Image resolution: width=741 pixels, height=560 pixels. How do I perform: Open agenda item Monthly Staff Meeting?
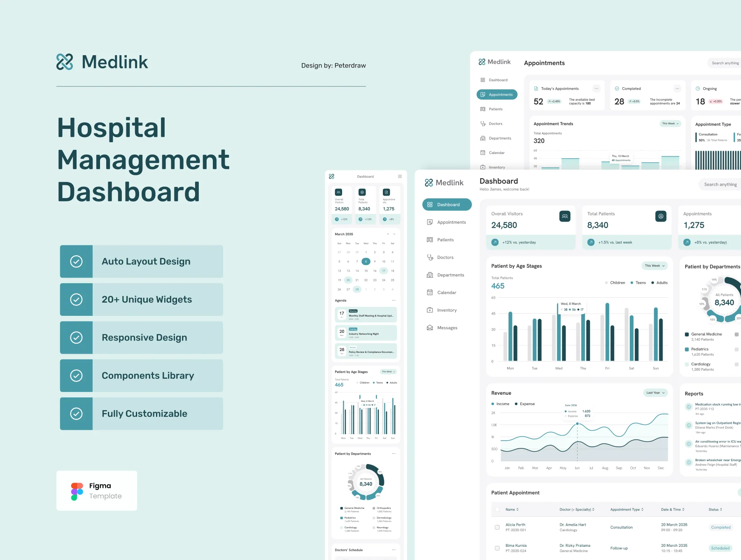366,315
